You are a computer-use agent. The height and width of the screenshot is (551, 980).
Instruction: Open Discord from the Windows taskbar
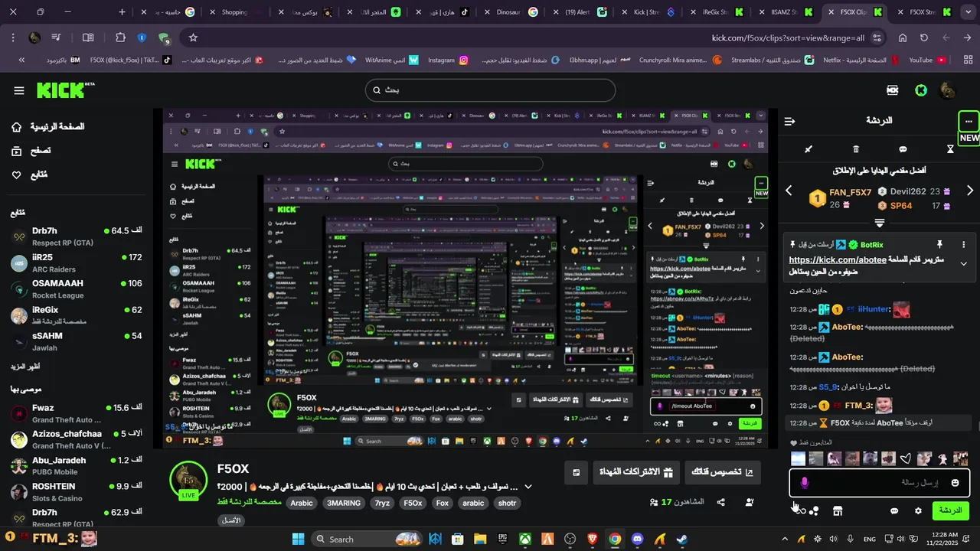tap(637, 539)
